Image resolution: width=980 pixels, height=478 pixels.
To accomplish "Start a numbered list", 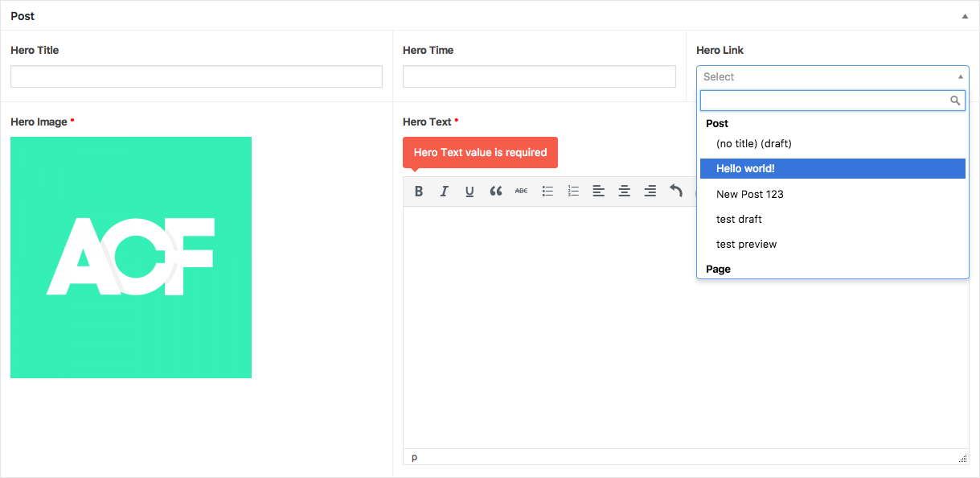I will pyautogui.click(x=573, y=192).
